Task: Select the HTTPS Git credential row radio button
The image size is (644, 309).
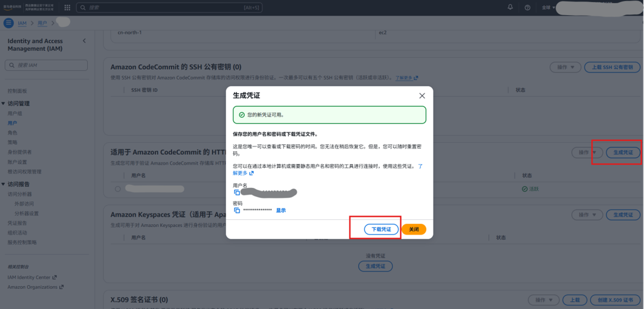Action: [x=118, y=189]
